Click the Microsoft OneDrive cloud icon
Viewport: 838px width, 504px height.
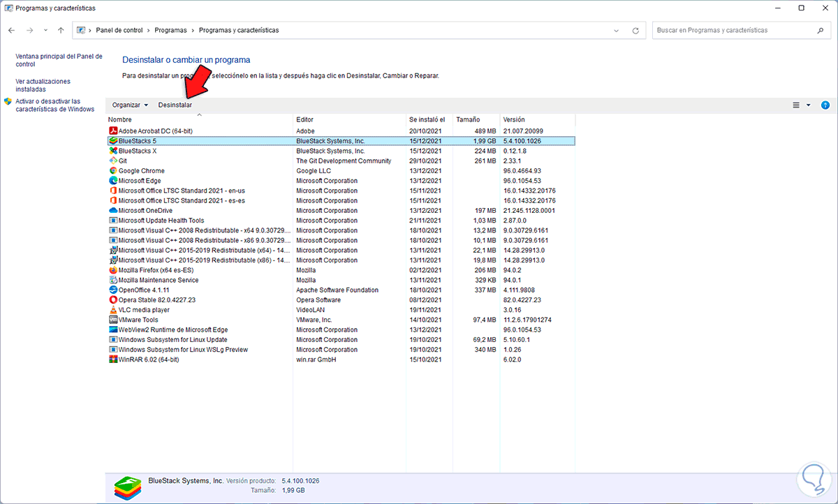113,210
